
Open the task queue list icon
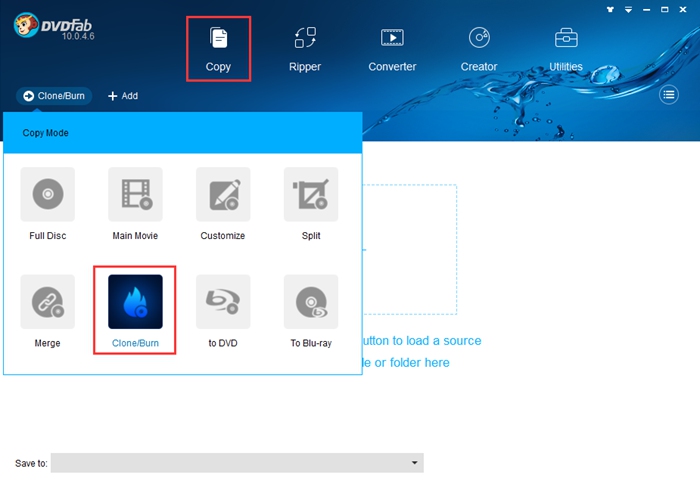pyautogui.click(x=669, y=95)
